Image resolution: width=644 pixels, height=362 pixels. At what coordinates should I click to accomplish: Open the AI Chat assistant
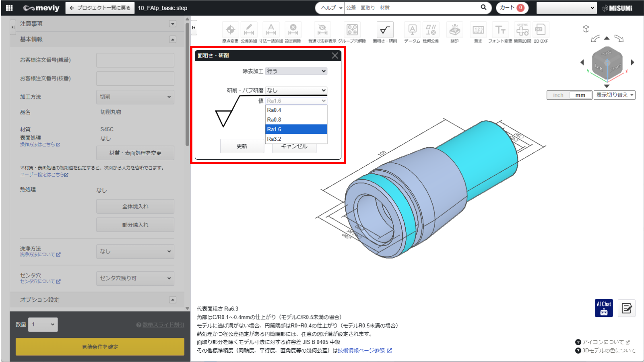604,308
